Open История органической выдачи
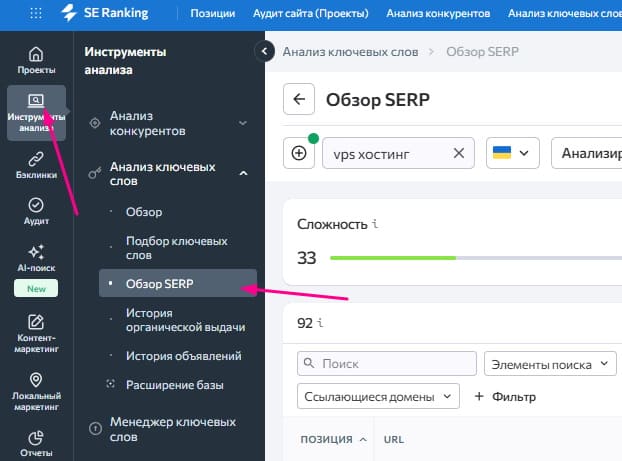622x461 pixels. 185,320
